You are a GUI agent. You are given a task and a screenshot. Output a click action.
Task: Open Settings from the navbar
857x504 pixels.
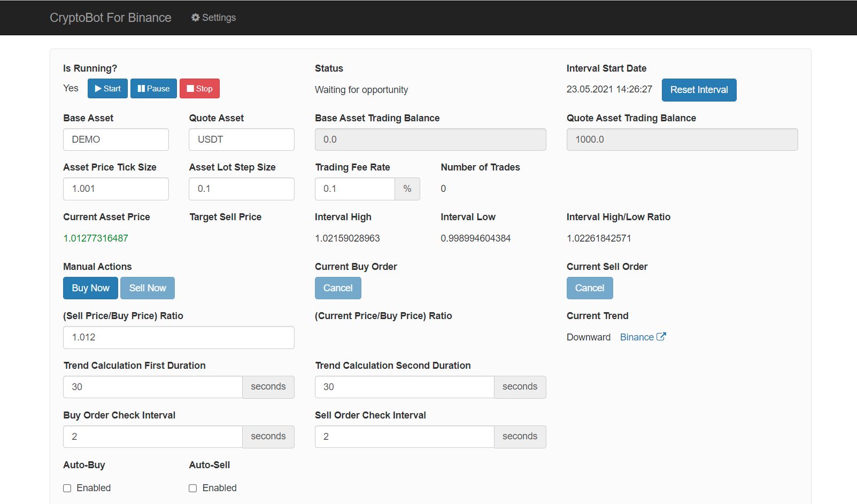(213, 18)
